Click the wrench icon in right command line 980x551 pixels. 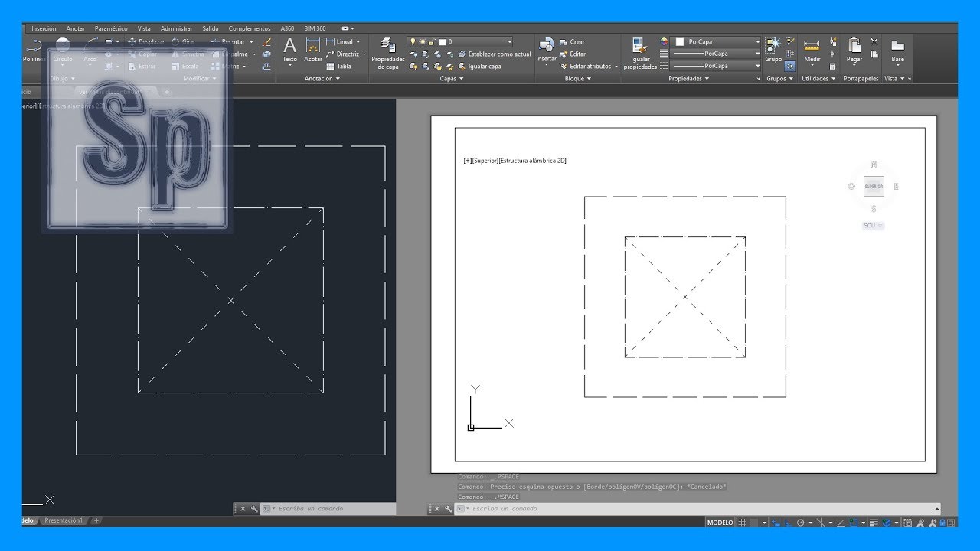click(448, 508)
